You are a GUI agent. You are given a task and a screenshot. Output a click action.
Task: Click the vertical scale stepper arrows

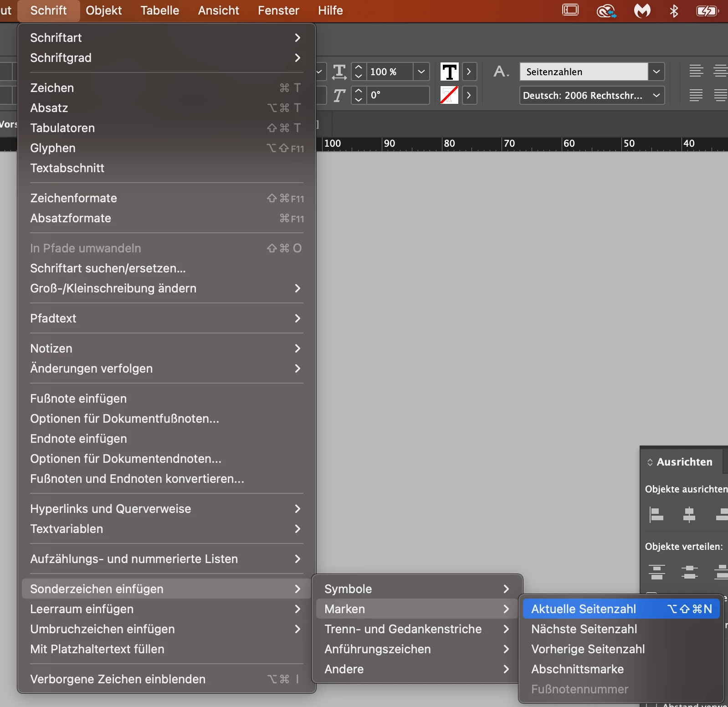[359, 72]
